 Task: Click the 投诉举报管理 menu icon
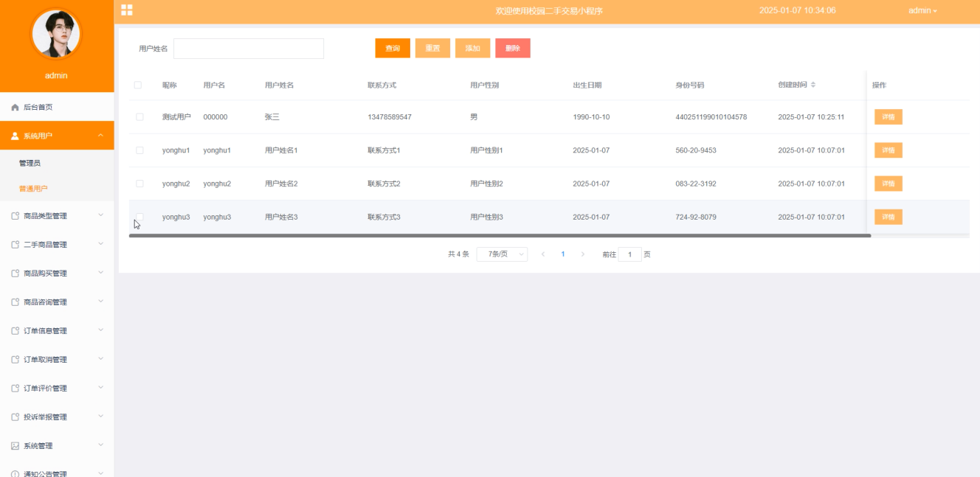[x=15, y=417]
